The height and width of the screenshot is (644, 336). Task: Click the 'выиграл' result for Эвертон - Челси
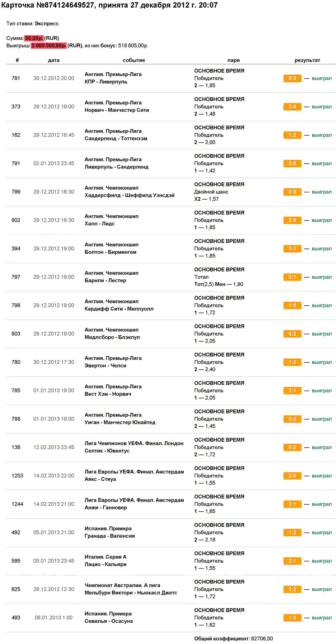coord(322,362)
